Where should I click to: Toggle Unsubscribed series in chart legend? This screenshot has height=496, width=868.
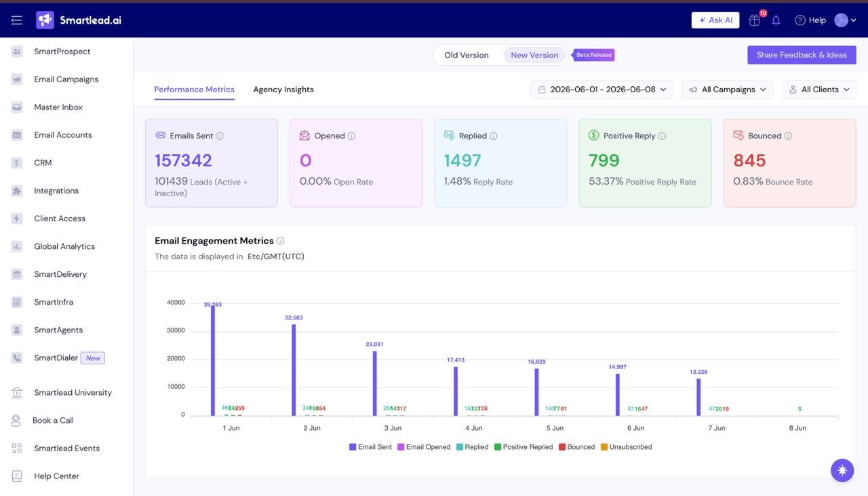click(x=626, y=447)
